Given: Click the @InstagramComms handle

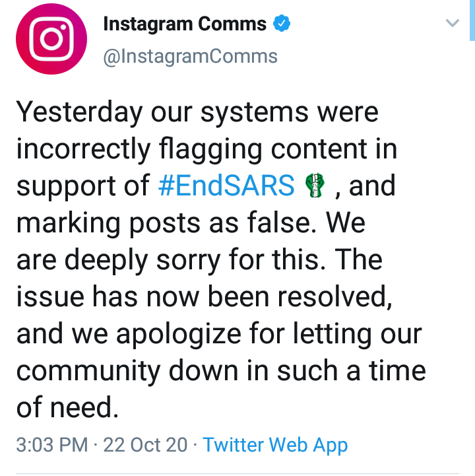Looking at the screenshot, I should click(x=190, y=57).
